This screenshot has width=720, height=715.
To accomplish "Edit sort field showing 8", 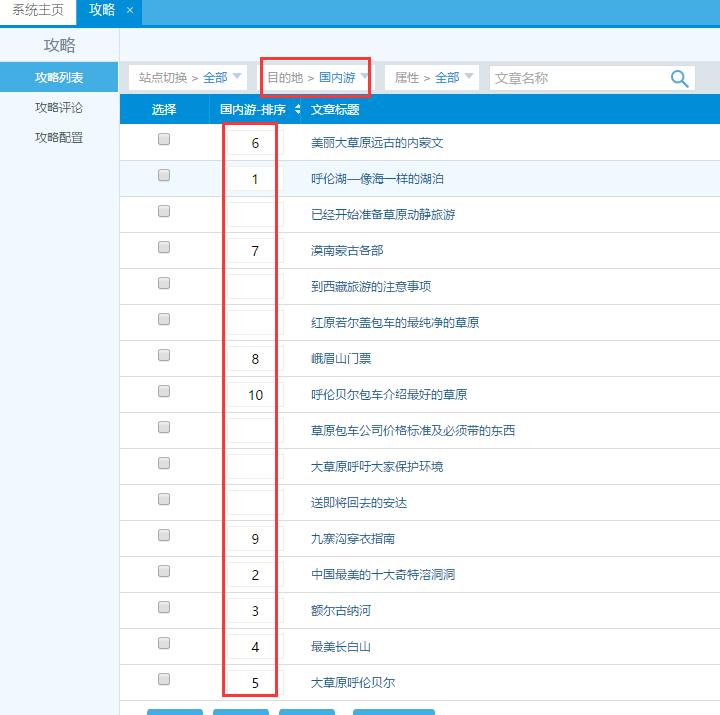I will 255,359.
